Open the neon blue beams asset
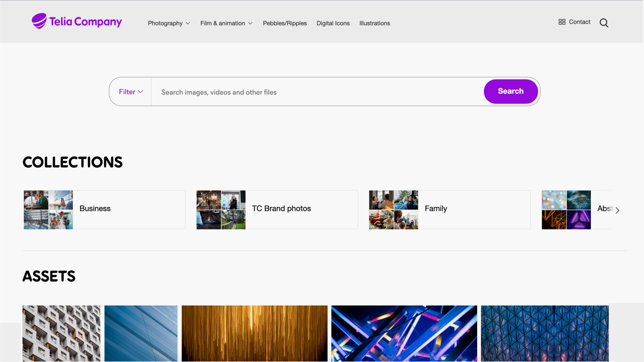The width and height of the screenshot is (644, 362). click(x=404, y=333)
